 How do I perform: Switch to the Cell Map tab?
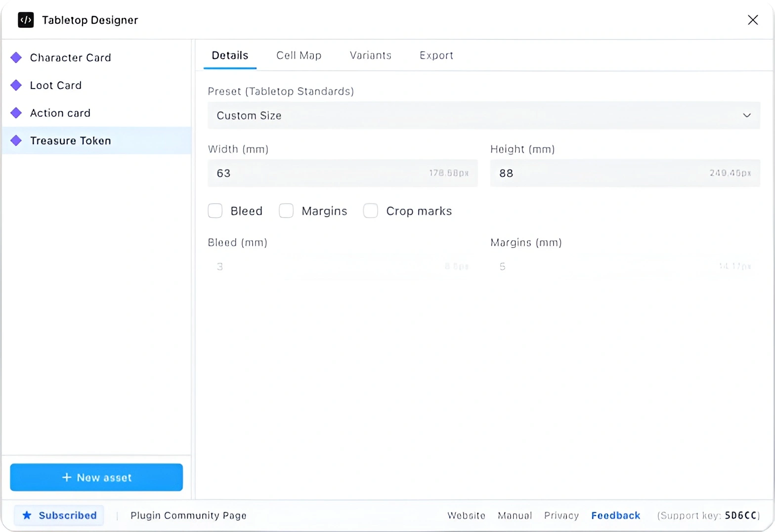(x=299, y=55)
